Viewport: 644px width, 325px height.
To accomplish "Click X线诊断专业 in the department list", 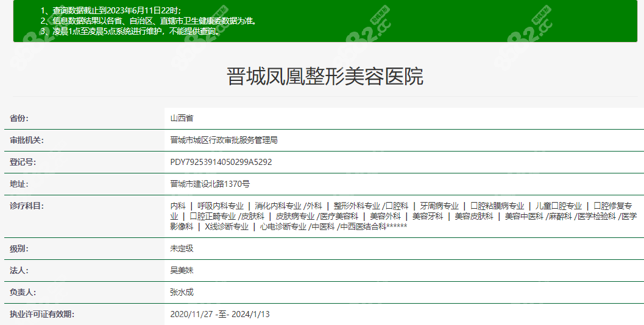I will pyautogui.click(x=227, y=226).
